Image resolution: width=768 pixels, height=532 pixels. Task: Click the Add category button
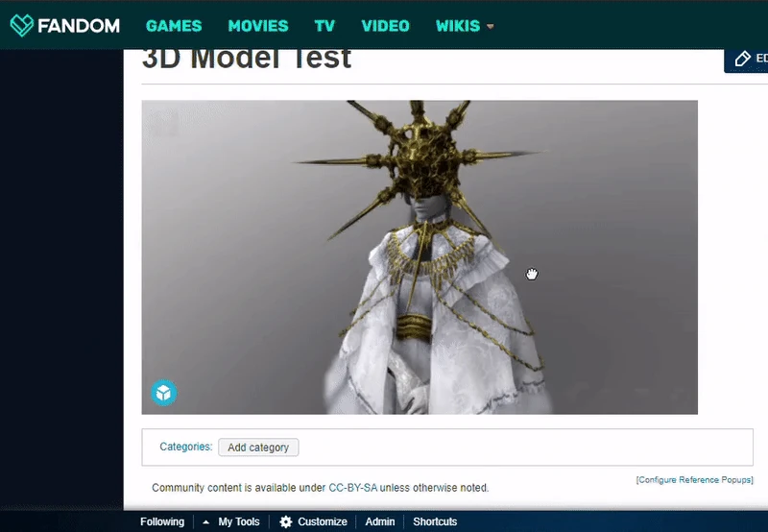coord(258,447)
